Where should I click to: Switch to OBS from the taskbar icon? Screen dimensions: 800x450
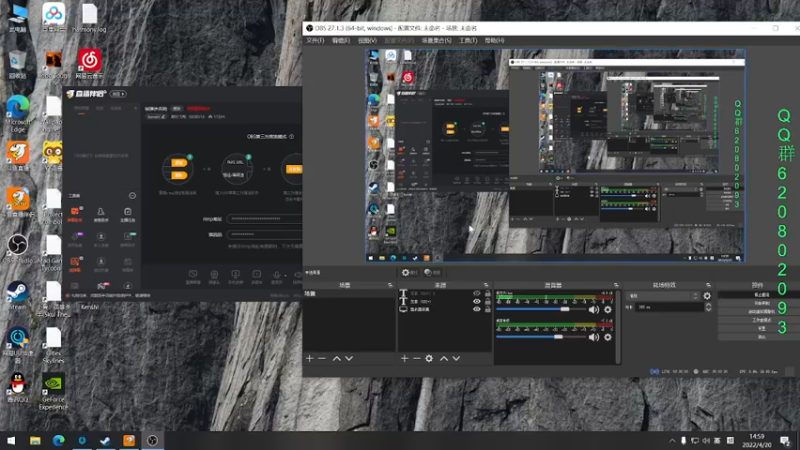tap(153, 440)
